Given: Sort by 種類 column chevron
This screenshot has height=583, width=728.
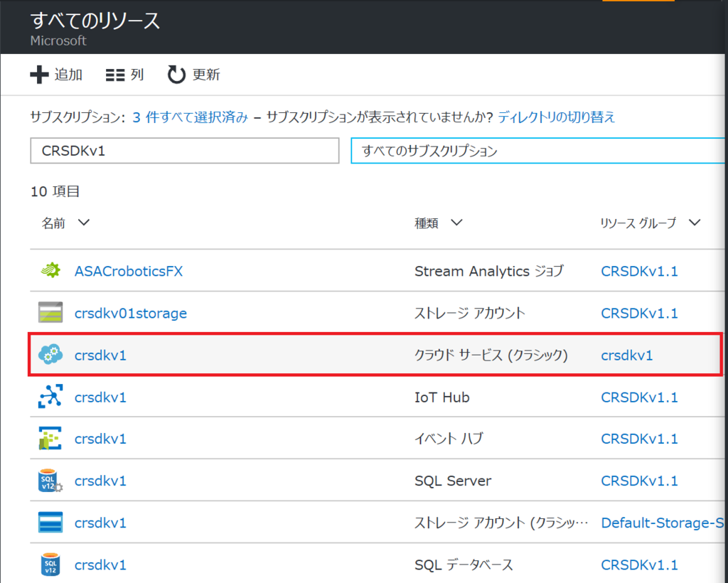Looking at the screenshot, I should 456,223.
